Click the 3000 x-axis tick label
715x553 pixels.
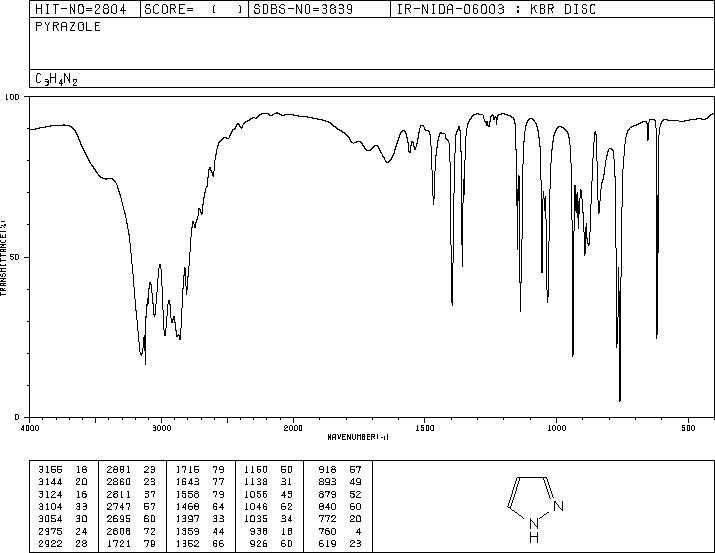click(x=161, y=428)
